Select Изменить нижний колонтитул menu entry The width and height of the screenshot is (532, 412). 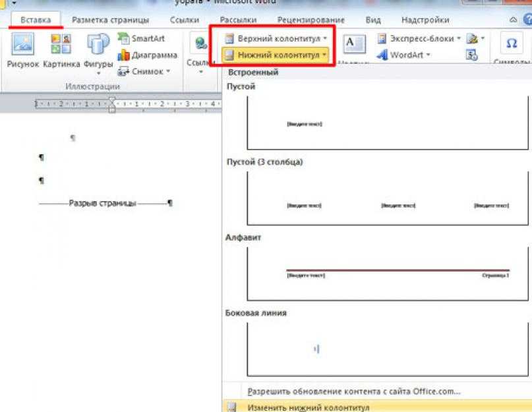click(x=377, y=407)
